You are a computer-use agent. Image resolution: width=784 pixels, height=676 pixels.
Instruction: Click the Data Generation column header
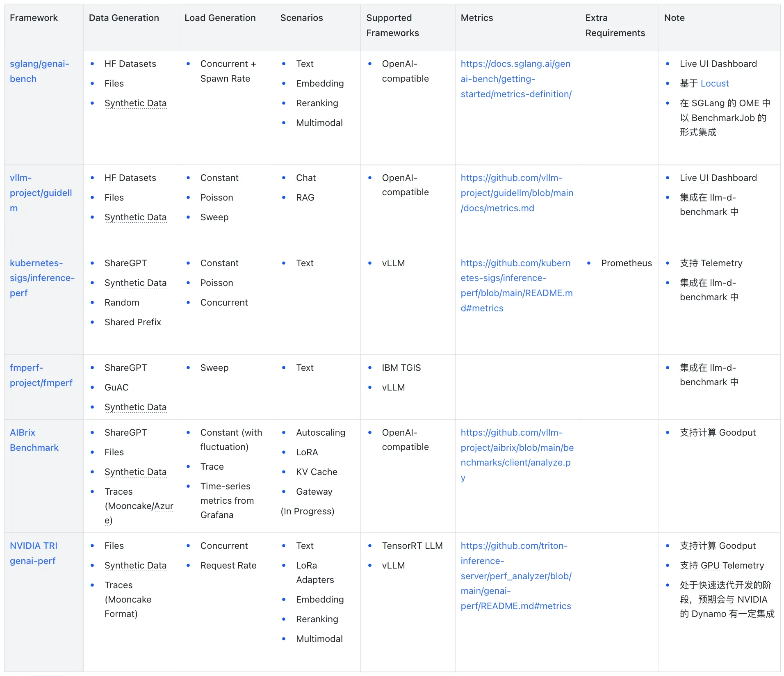click(x=124, y=18)
